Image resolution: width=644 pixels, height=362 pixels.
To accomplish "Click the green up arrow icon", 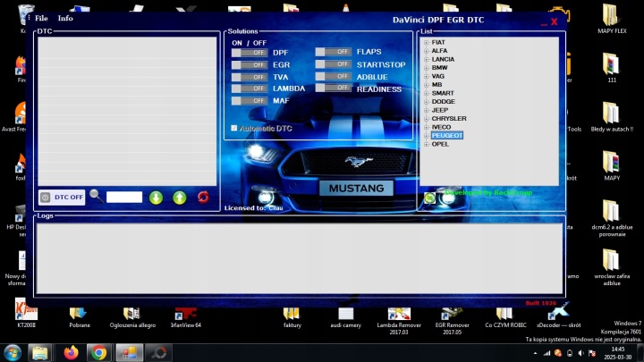I will [179, 198].
